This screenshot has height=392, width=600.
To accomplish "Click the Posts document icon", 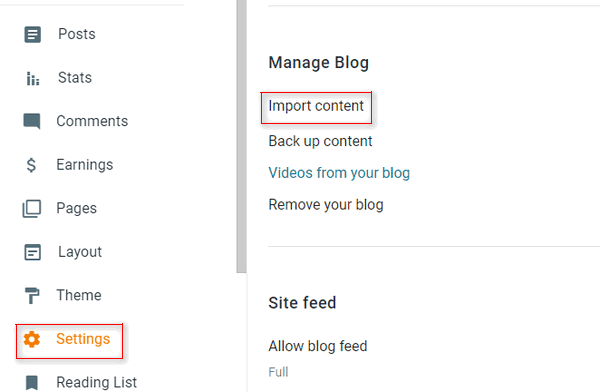I will (33, 34).
